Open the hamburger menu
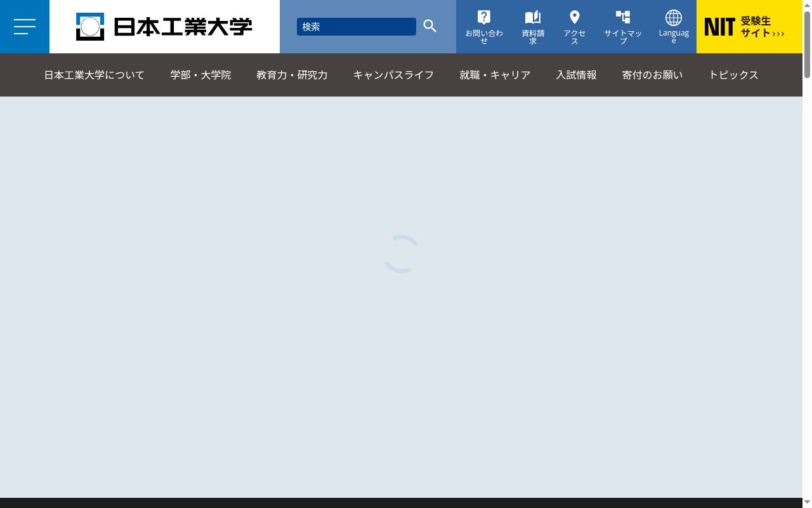This screenshot has height=508, width=812. coord(25,27)
